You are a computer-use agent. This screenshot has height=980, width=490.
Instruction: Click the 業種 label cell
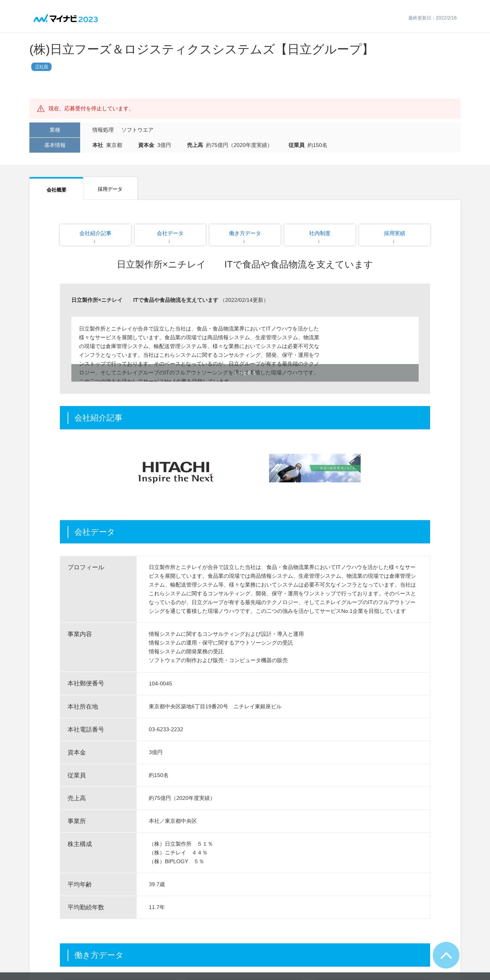pos(55,130)
